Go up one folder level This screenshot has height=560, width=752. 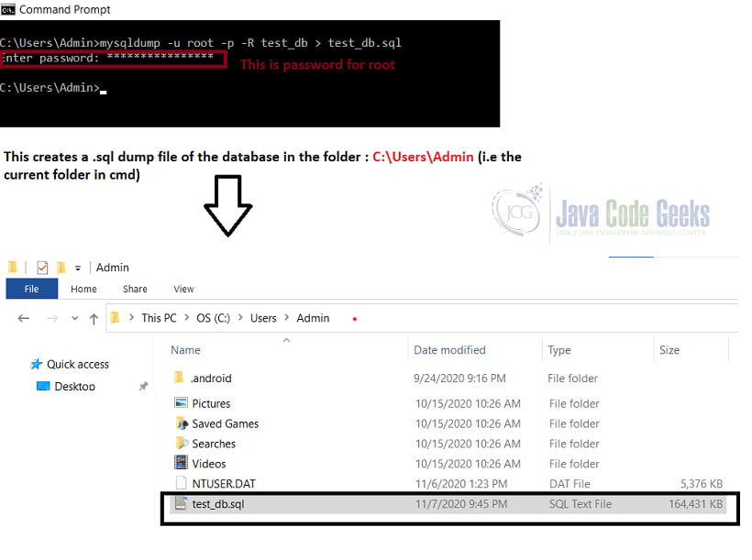94,319
